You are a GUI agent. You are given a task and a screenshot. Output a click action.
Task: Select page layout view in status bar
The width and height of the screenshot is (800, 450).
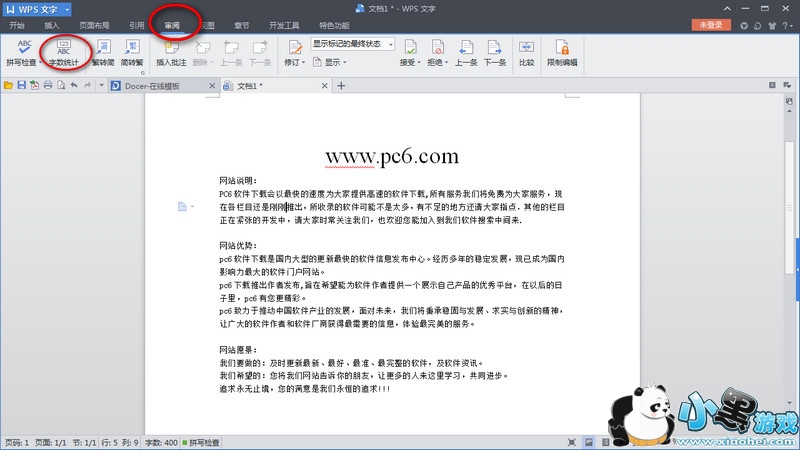pyautogui.click(x=589, y=442)
